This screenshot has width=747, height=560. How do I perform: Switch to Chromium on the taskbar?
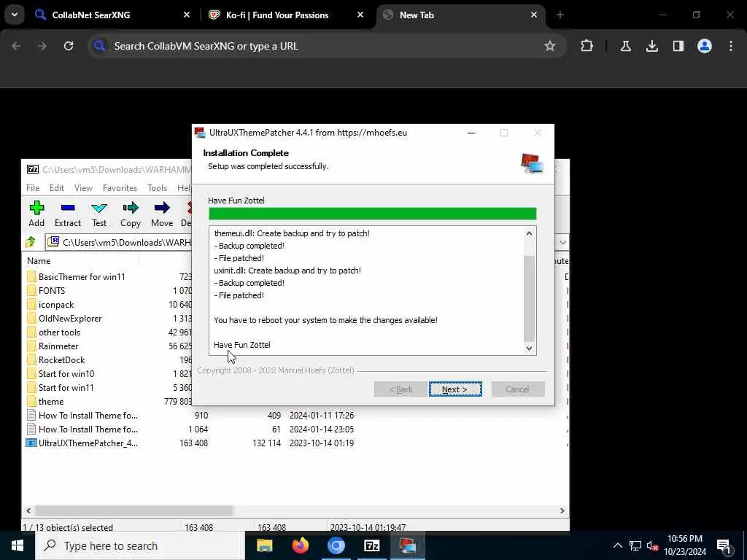pyautogui.click(x=336, y=545)
